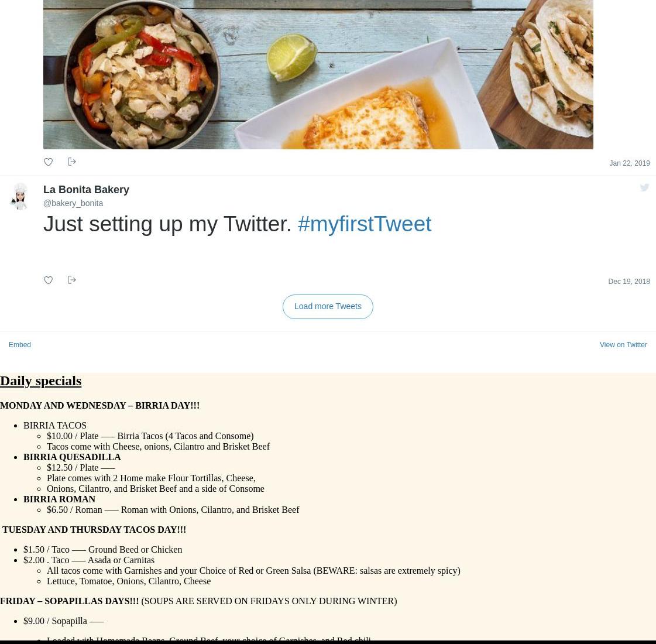Click share icon on the Dec 19 tweet
The height and width of the screenshot is (644, 656).
click(71, 280)
